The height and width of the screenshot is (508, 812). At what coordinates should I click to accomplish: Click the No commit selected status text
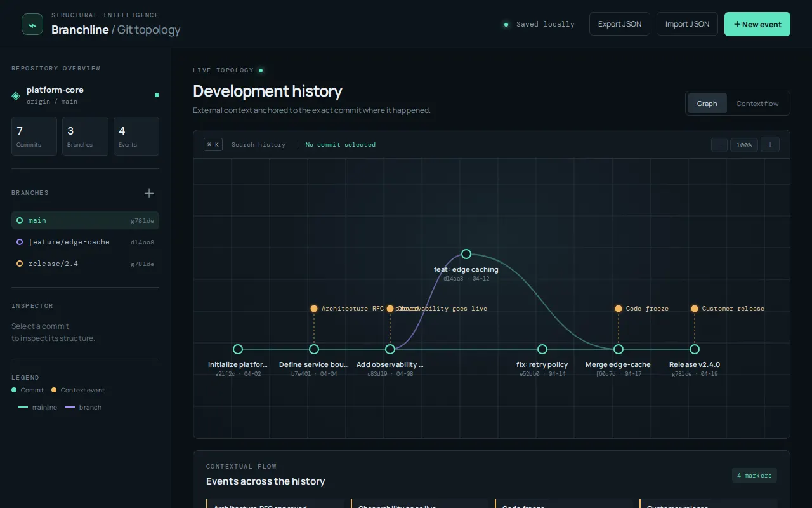[341, 145]
